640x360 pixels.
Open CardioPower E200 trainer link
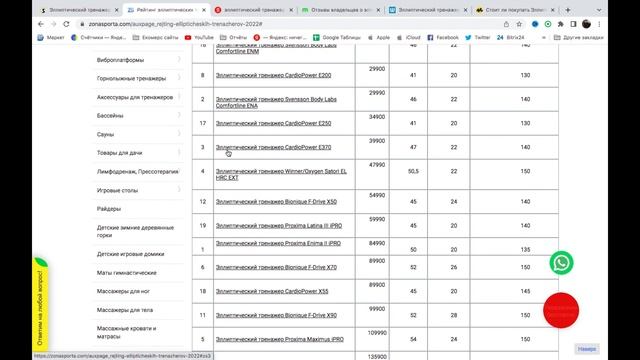coord(273,75)
